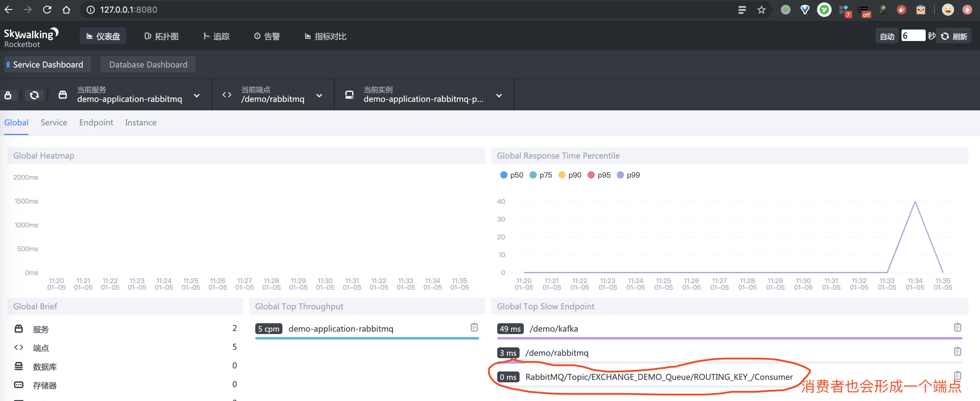Open the 当前端点 endpoint dropdown

tap(319, 95)
